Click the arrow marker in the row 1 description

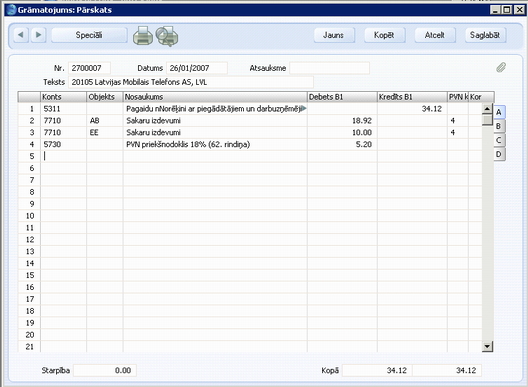point(303,108)
